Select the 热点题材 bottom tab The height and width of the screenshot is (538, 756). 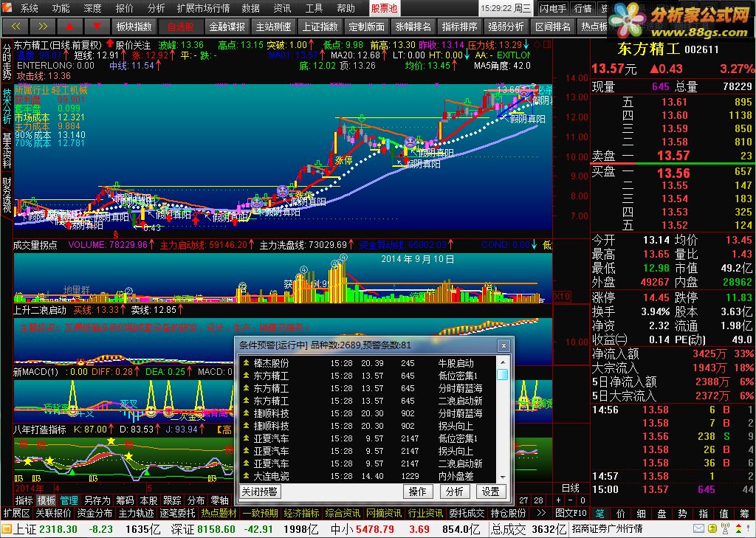[219, 513]
